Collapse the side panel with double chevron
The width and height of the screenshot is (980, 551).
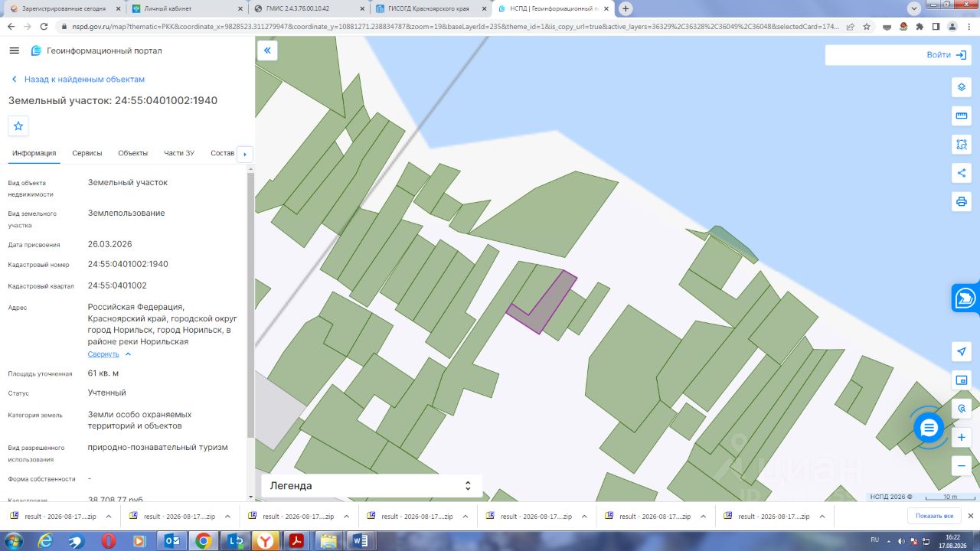tap(267, 51)
